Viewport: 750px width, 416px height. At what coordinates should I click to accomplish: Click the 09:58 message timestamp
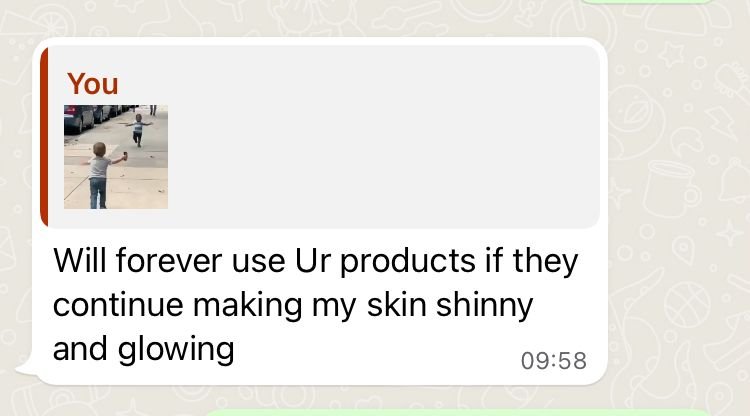553,361
